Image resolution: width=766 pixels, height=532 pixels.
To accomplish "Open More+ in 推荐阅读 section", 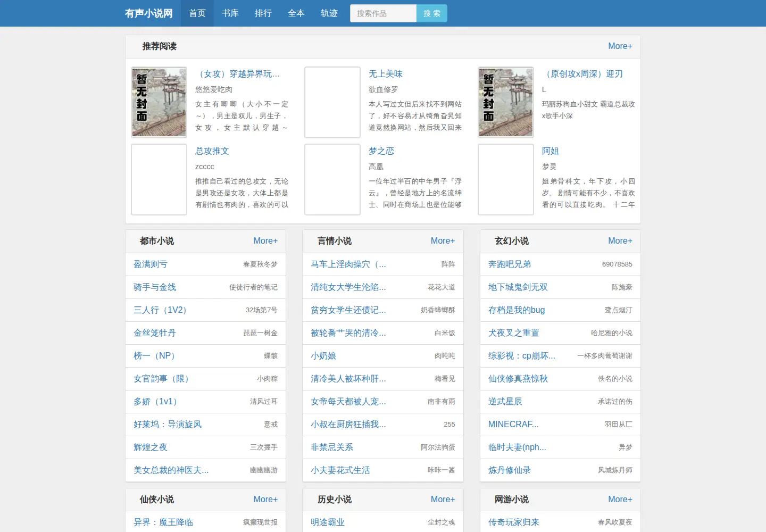I will click(x=620, y=46).
